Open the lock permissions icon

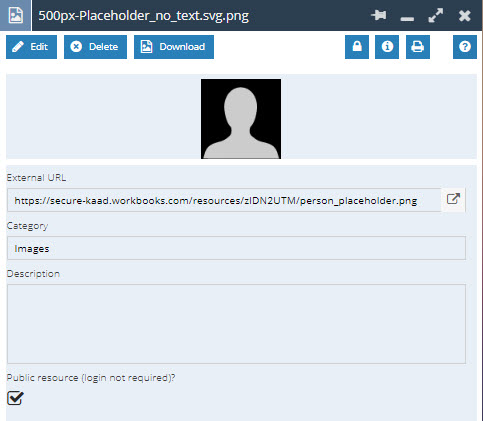[x=357, y=47]
